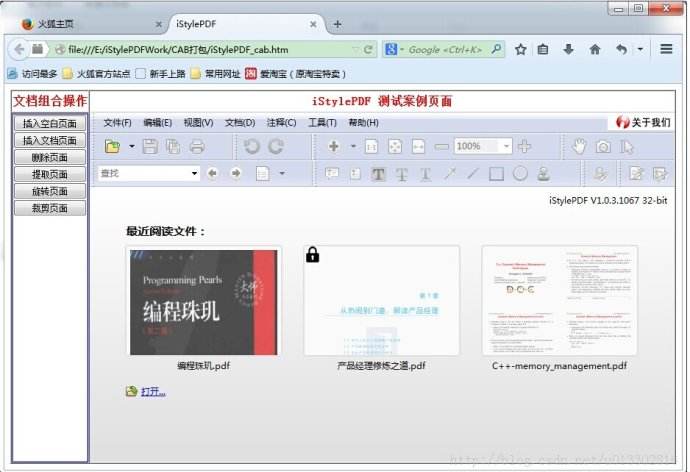Viewport: 690px width, 472px height.
Task: Click the page layout document icon
Action: [x=263, y=174]
